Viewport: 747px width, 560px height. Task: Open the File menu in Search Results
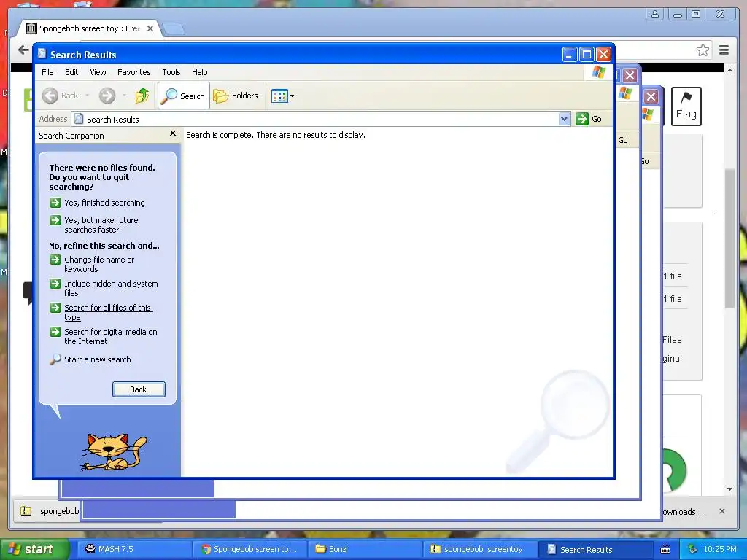[x=47, y=72]
